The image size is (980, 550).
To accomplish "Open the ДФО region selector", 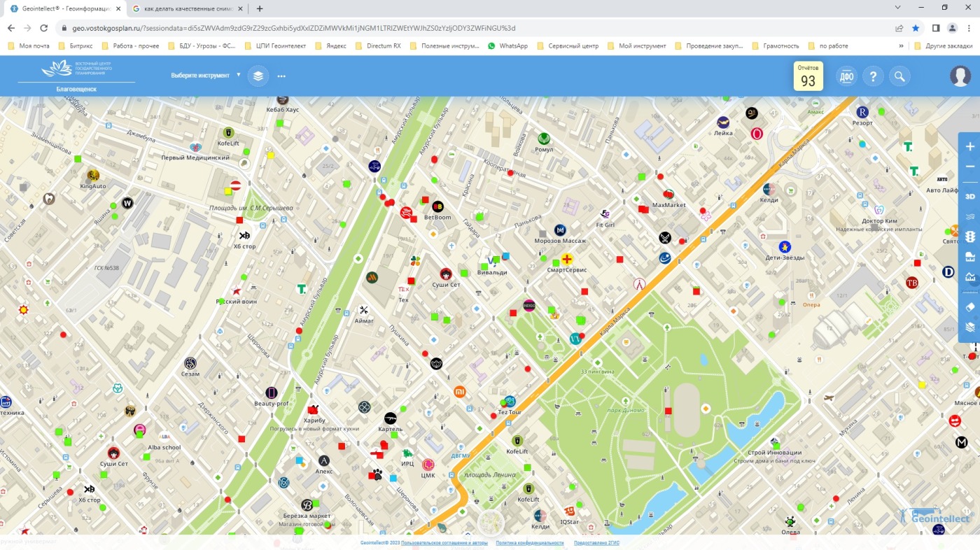I will point(846,76).
